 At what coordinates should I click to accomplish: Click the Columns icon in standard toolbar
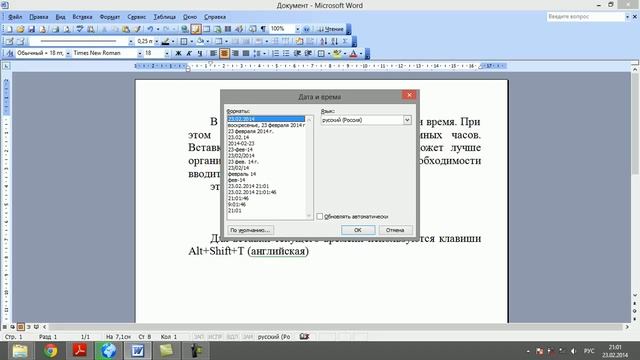coord(228,29)
